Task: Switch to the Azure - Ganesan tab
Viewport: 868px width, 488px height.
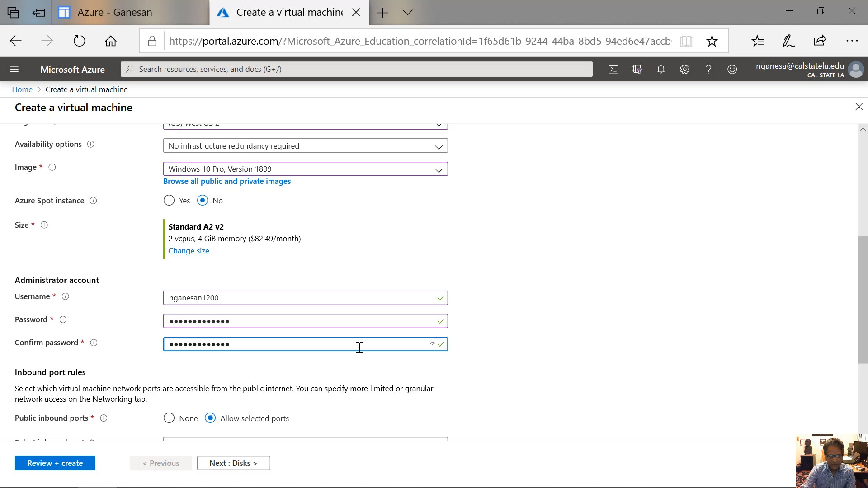Action: pyautogui.click(x=115, y=12)
